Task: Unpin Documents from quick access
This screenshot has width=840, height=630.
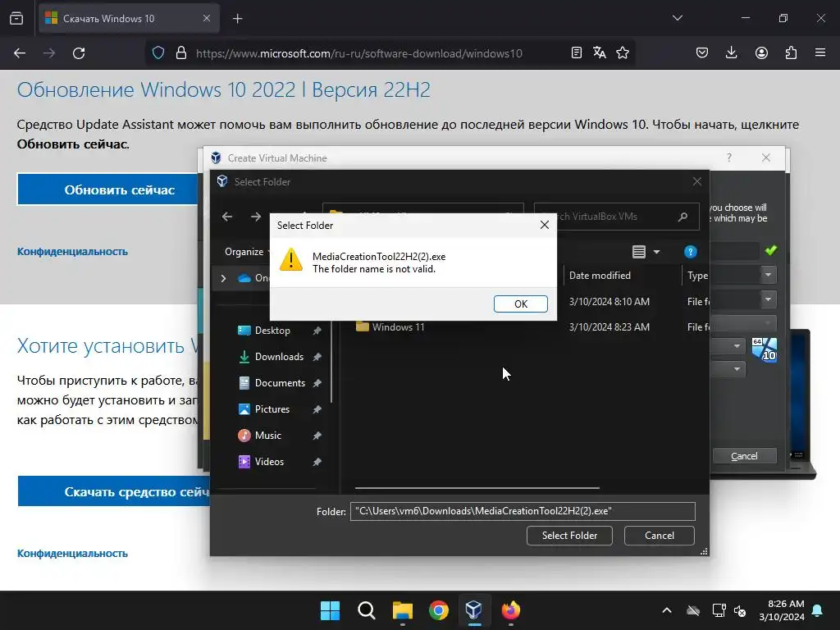Action: pos(317,383)
